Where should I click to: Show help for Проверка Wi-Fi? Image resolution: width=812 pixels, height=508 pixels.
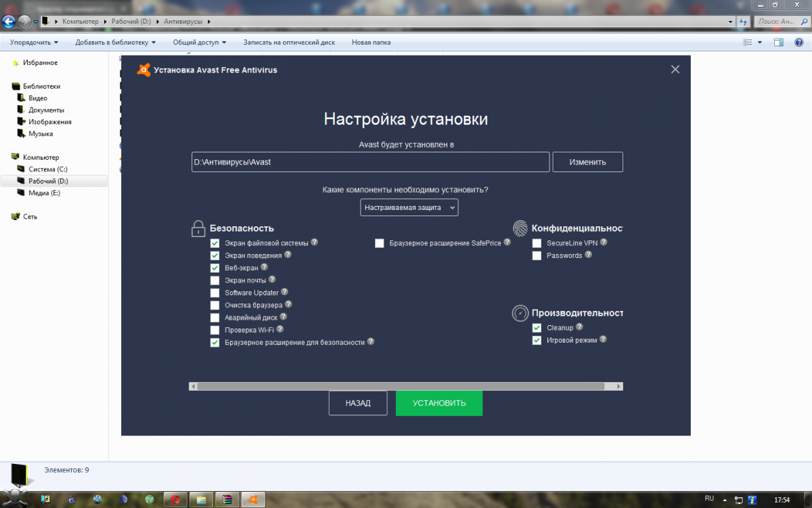[x=280, y=329]
